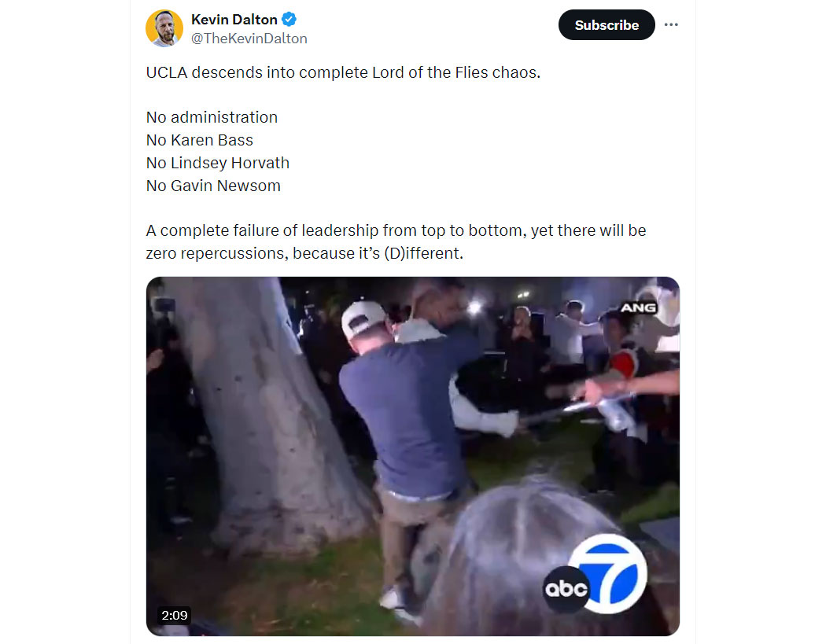The width and height of the screenshot is (826, 644).
Task: Click the 'No Karen Bass' text line
Action: 200,140
